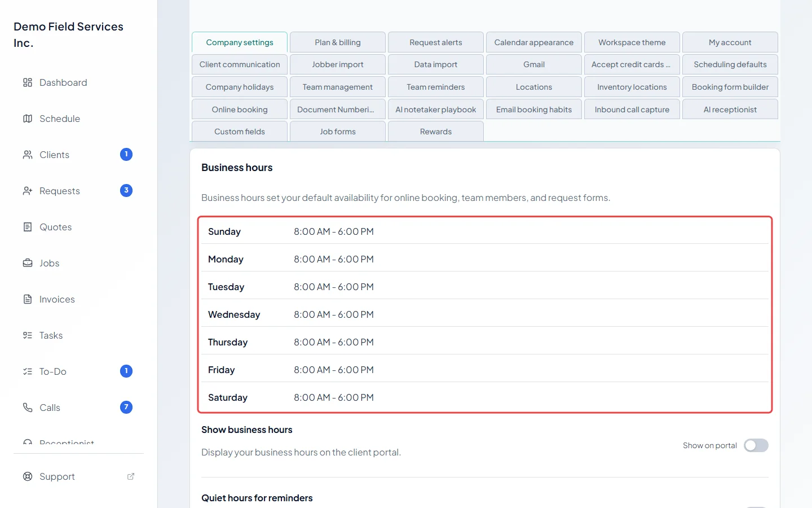Switch to the Gmail tab
The height and width of the screenshot is (508, 812).
534,64
